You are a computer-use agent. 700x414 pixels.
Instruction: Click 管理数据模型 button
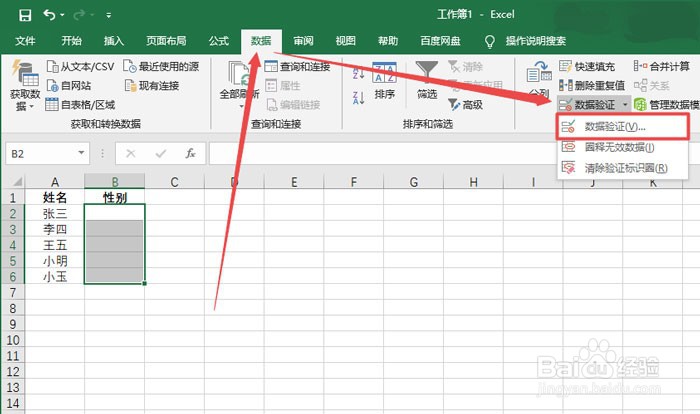pyautogui.click(x=666, y=105)
